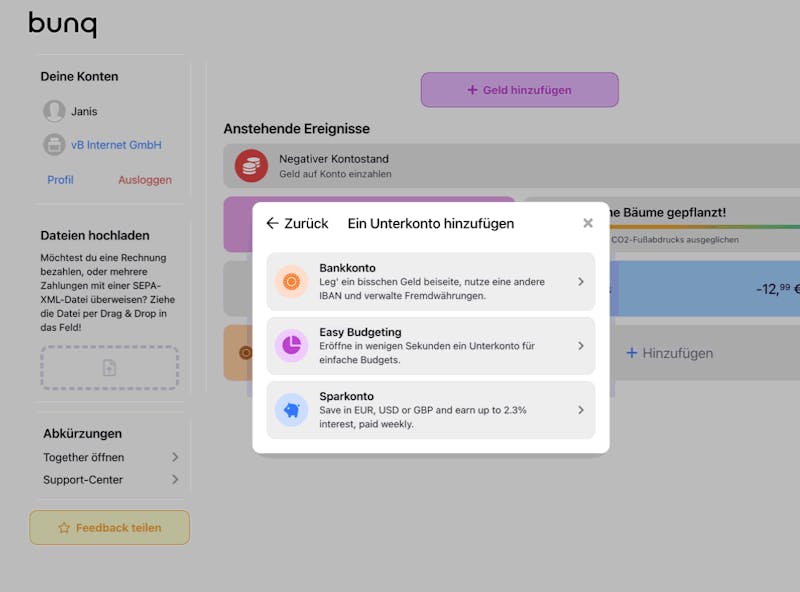Click the bunq logo
Screen dimensions: 800x592
click(x=62, y=24)
